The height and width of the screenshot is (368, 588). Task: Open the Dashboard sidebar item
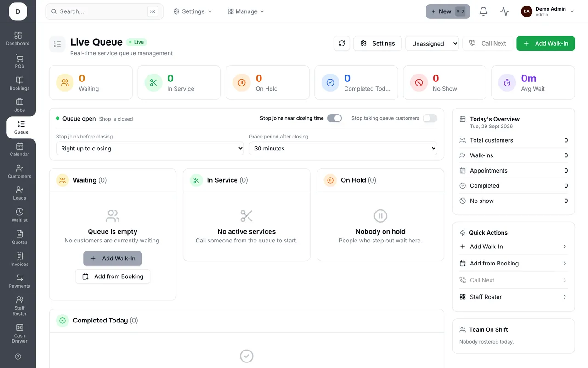[x=18, y=39]
